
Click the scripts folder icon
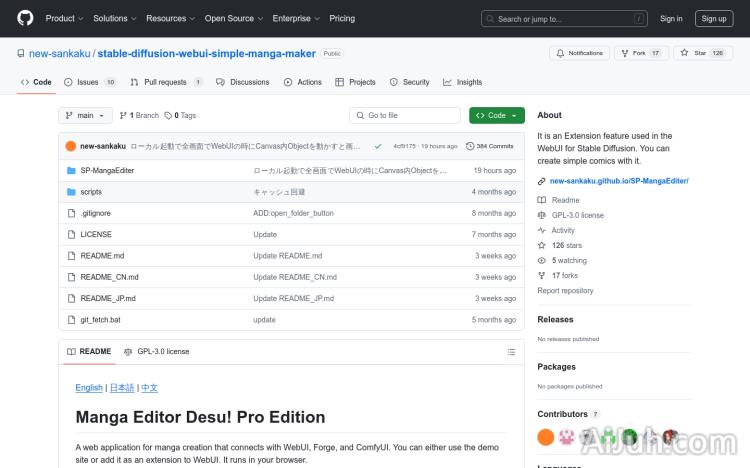[71, 191]
